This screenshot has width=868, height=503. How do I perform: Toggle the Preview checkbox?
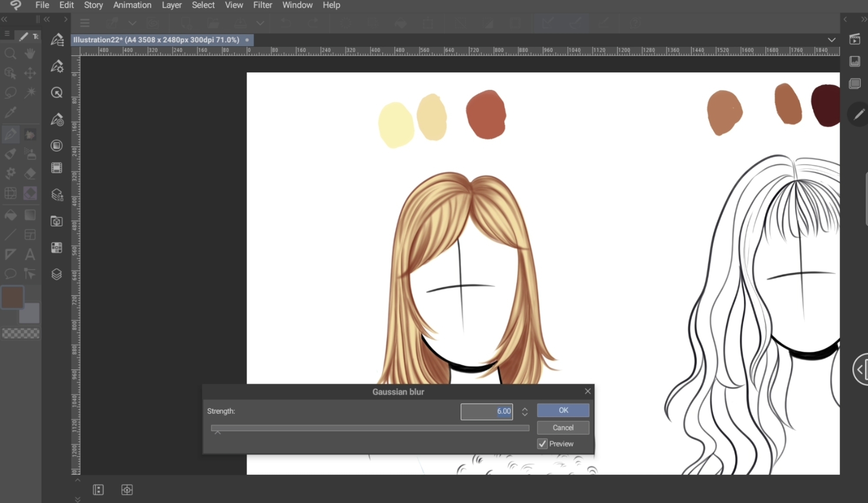(542, 444)
